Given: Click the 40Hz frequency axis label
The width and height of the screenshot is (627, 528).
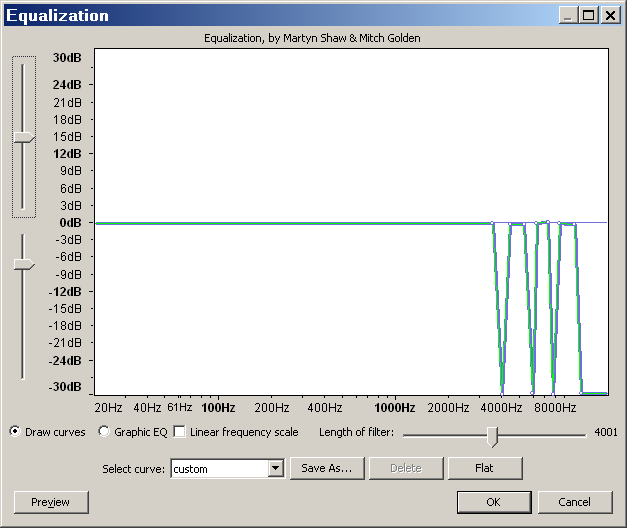Looking at the screenshot, I should click(x=147, y=408).
